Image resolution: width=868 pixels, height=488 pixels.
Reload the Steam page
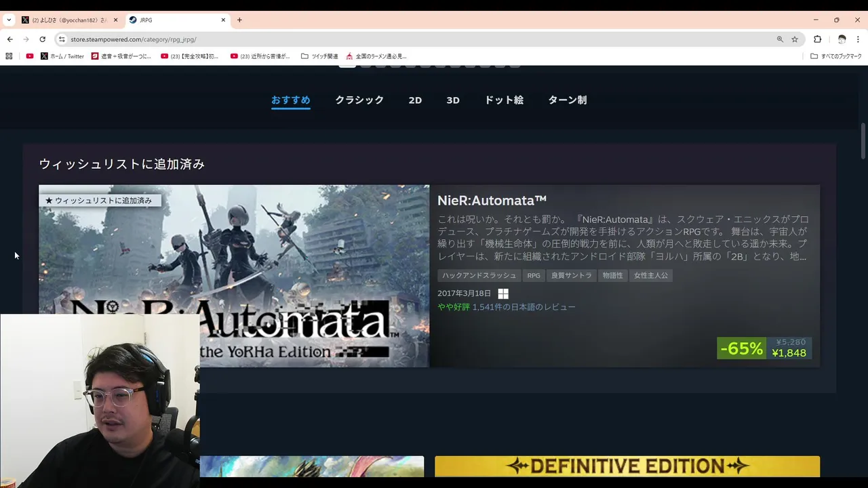point(42,39)
